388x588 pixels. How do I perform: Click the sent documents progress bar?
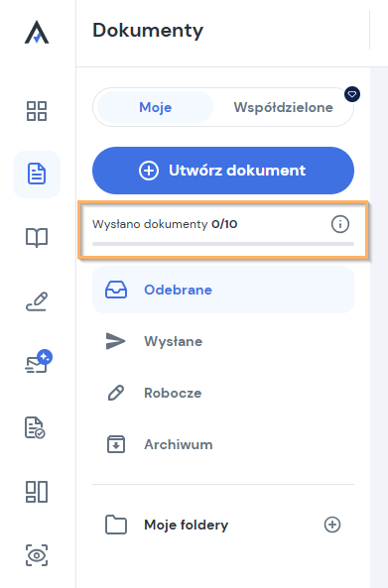click(x=223, y=244)
